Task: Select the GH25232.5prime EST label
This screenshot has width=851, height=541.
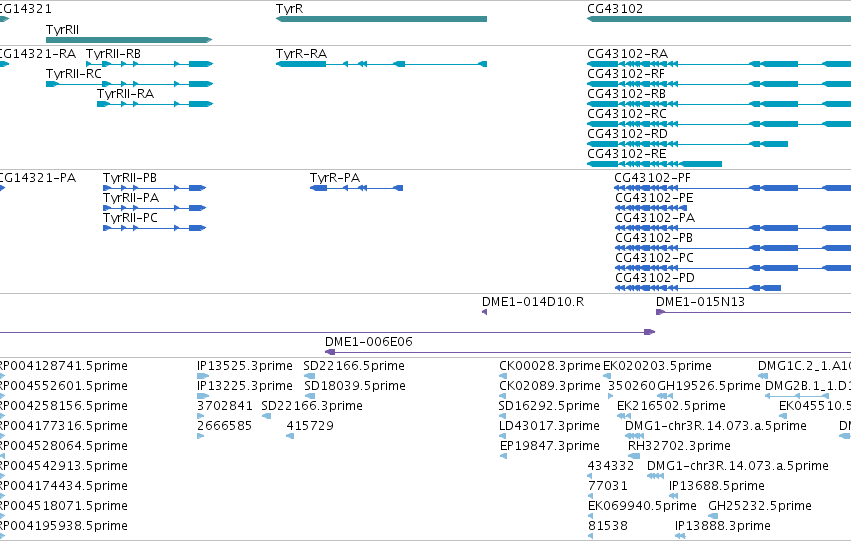Action: coord(760,506)
